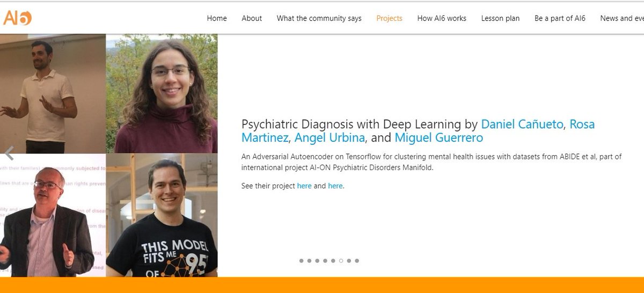
Task: Select the fourth carousel dot
Action: tap(325, 261)
